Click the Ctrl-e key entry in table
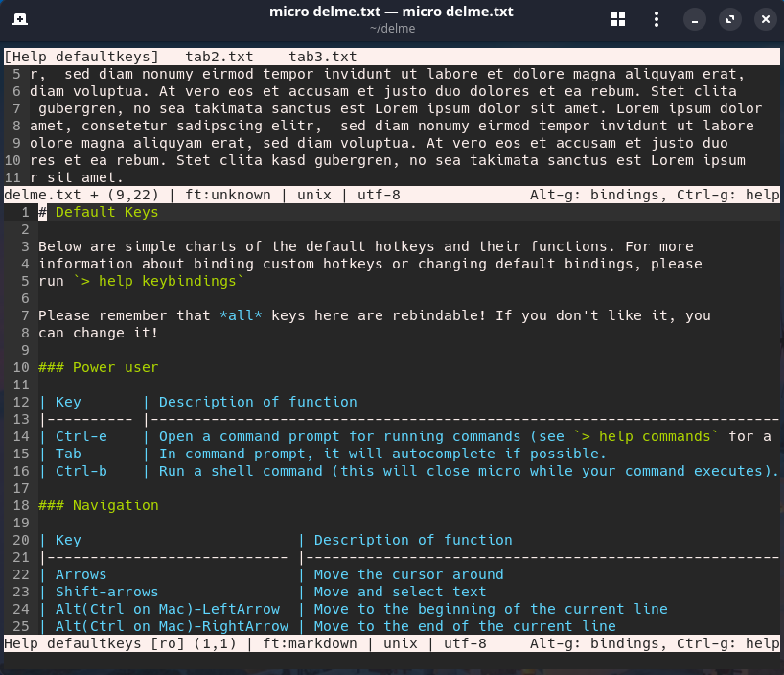 [81, 436]
